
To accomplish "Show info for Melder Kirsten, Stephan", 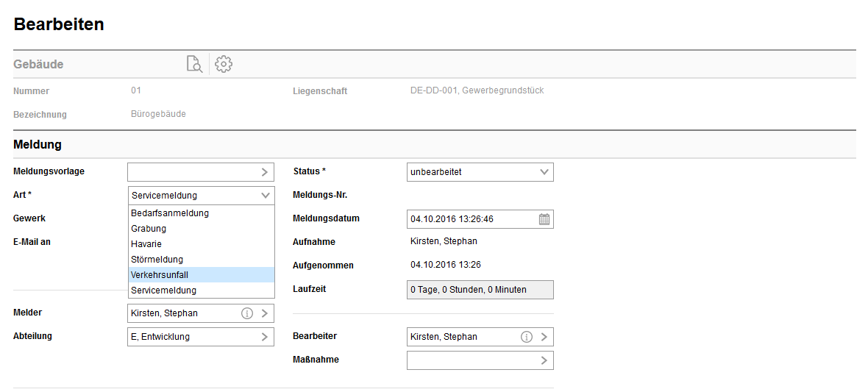I will point(247,313).
